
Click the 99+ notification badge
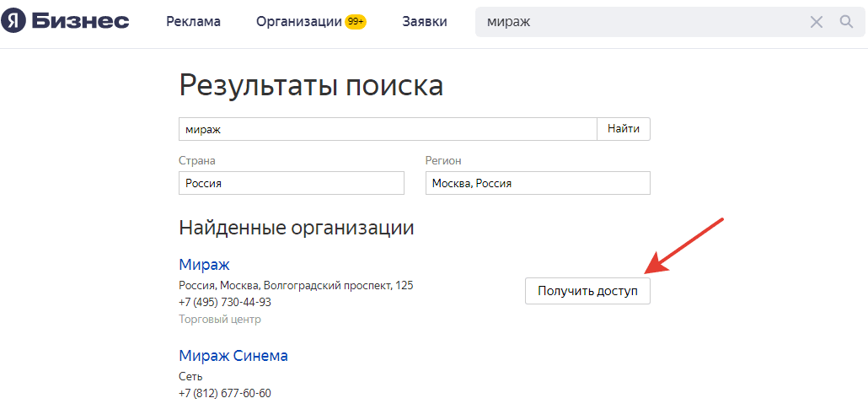[x=356, y=22]
